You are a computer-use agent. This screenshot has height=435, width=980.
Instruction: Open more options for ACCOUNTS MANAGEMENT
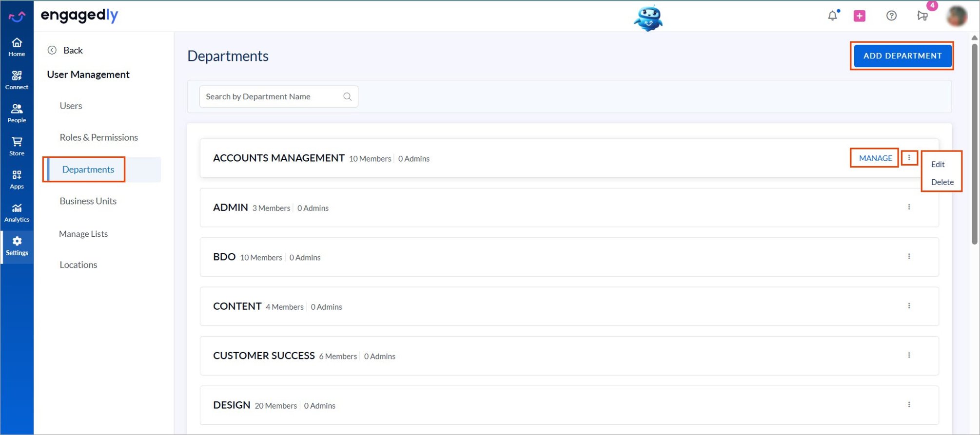909,158
